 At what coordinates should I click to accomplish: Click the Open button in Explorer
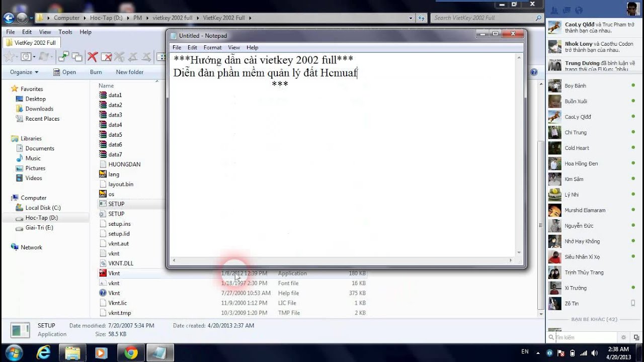(x=65, y=72)
